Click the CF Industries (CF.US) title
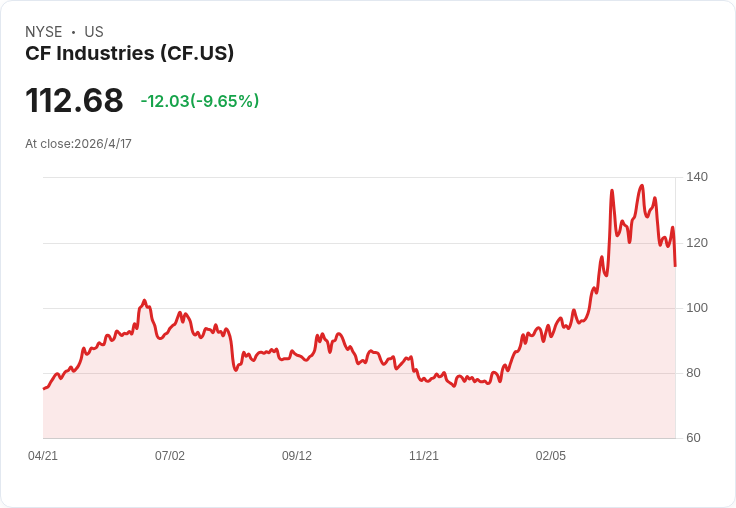The image size is (736, 508). 129,53
